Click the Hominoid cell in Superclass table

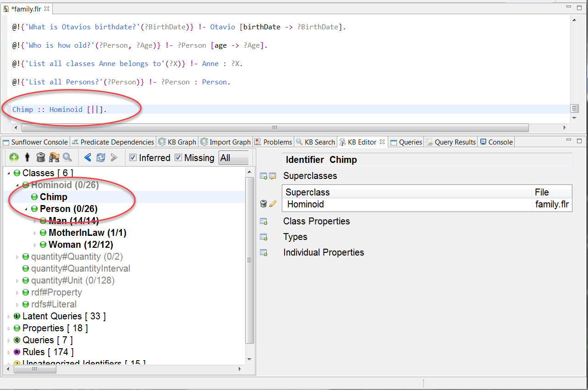point(306,204)
